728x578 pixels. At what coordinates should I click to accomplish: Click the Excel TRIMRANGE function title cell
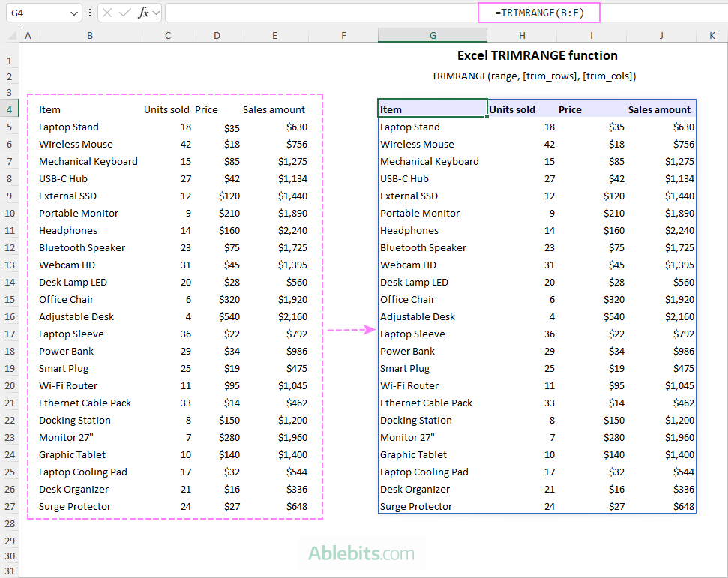click(x=537, y=55)
